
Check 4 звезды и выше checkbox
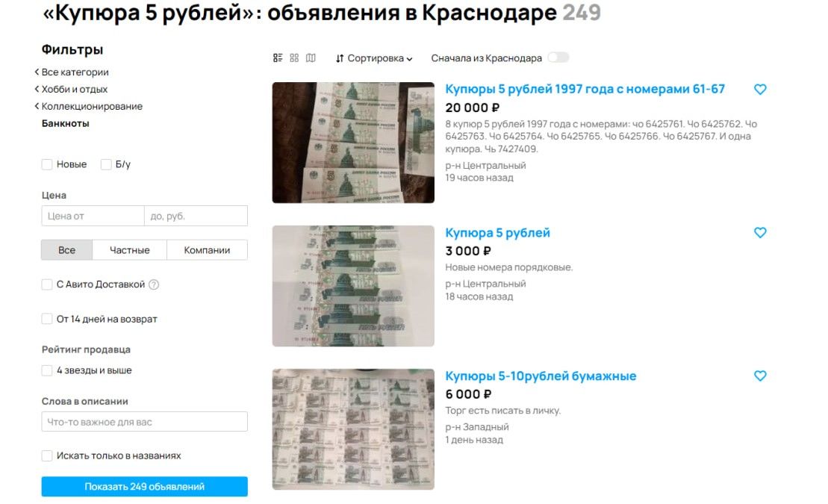[x=47, y=370]
